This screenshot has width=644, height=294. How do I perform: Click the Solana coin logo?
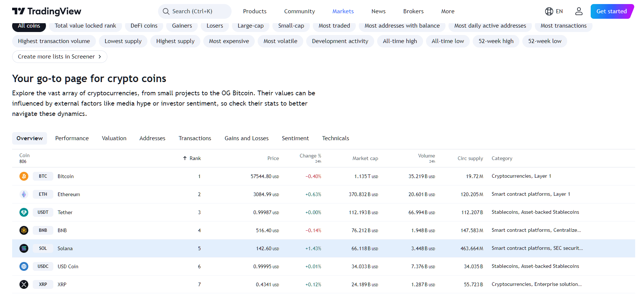tap(24, 248)
